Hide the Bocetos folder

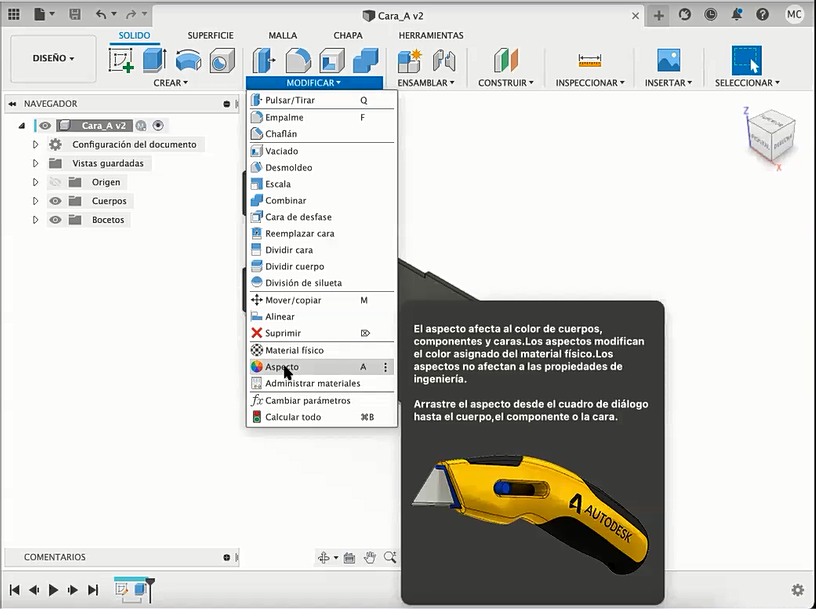[55, 220]
